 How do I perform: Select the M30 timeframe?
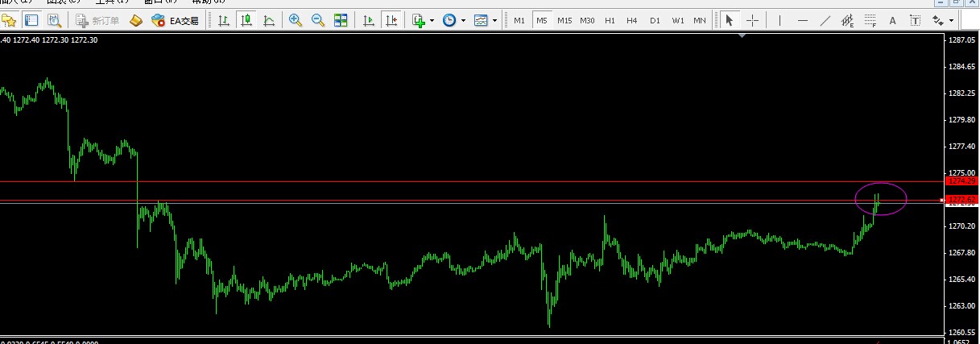588,20
